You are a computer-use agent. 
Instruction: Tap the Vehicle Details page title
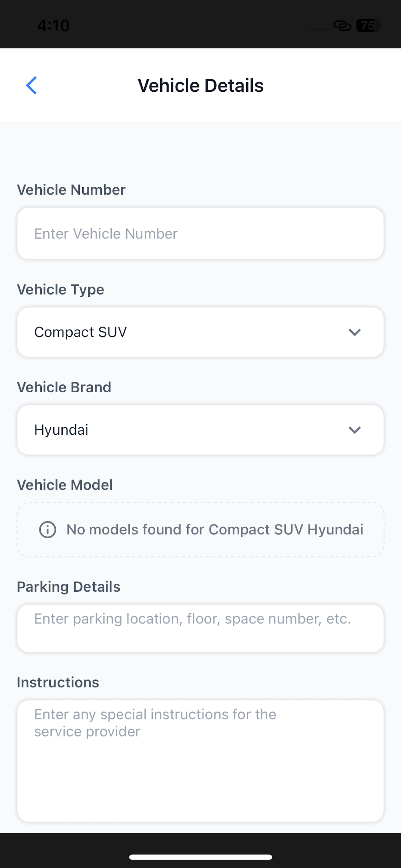point(200,85)
